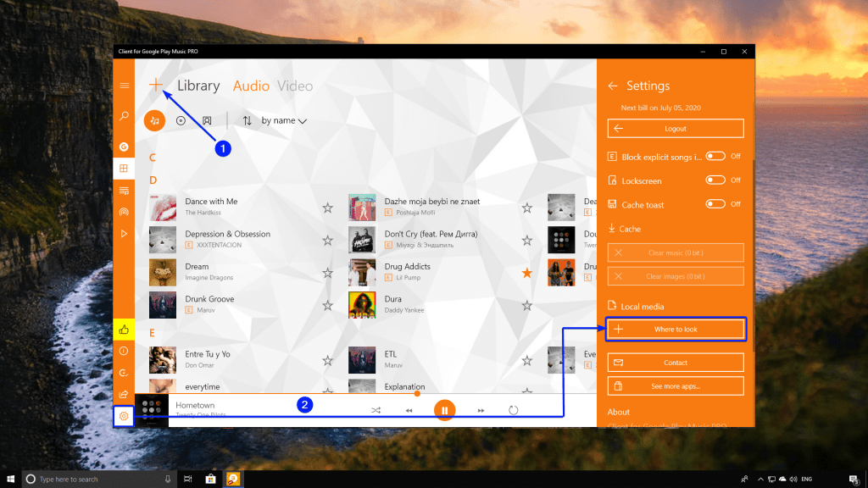The width and height of the screenshot is (868, 488).
Task: Click the search magnifier in the sidebar
Action: [x=125, y=116]
